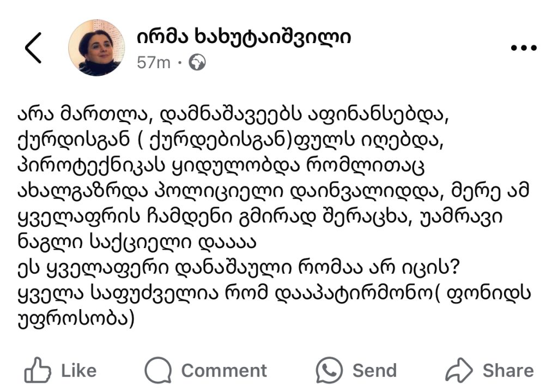Screen dimensions: 558x392
Task: Click the Send text label
Action: pyautogui.click(x=374, y=371)
